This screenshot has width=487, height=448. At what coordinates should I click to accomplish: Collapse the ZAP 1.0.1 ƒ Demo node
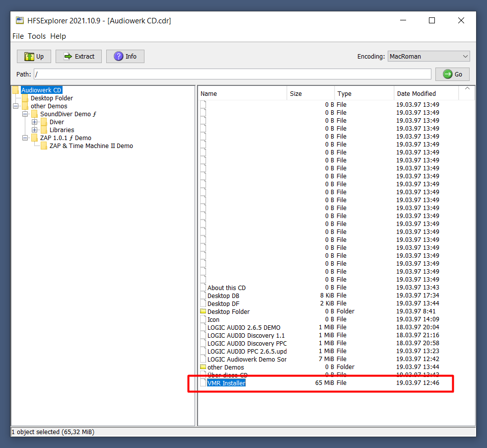pos(25,138)
